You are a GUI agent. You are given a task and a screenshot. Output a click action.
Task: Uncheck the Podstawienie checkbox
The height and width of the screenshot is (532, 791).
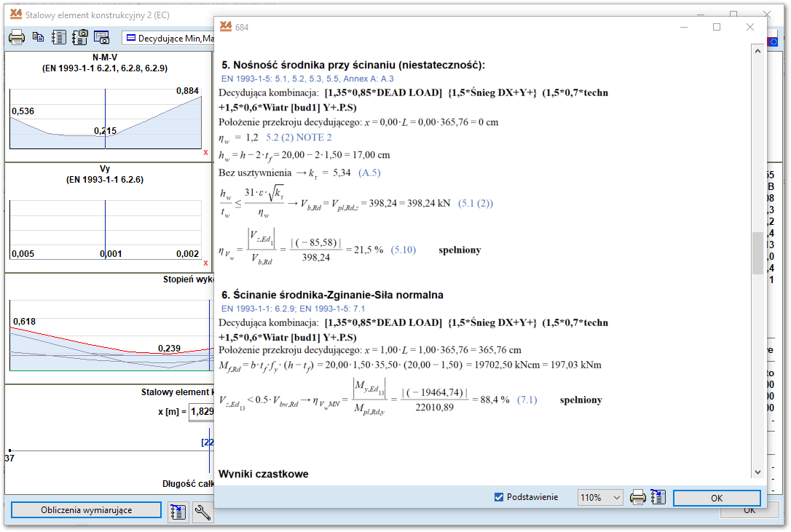[x=499, y=497]
